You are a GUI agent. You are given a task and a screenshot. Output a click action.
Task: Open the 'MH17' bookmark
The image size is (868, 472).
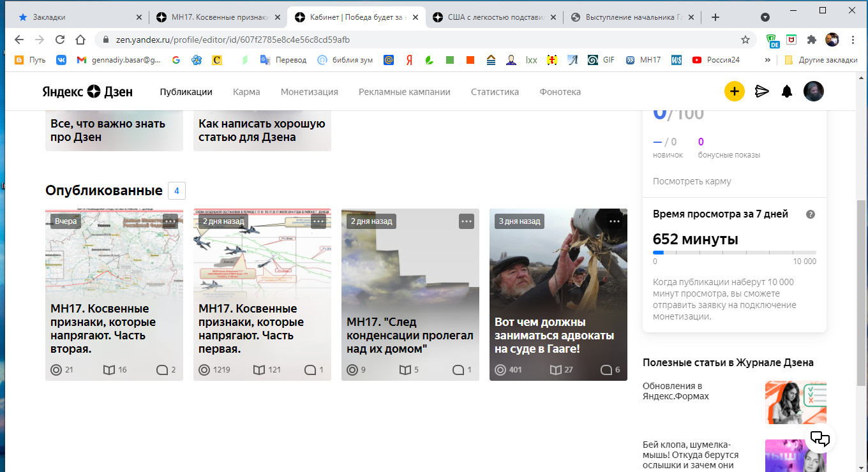click(643, 60)
